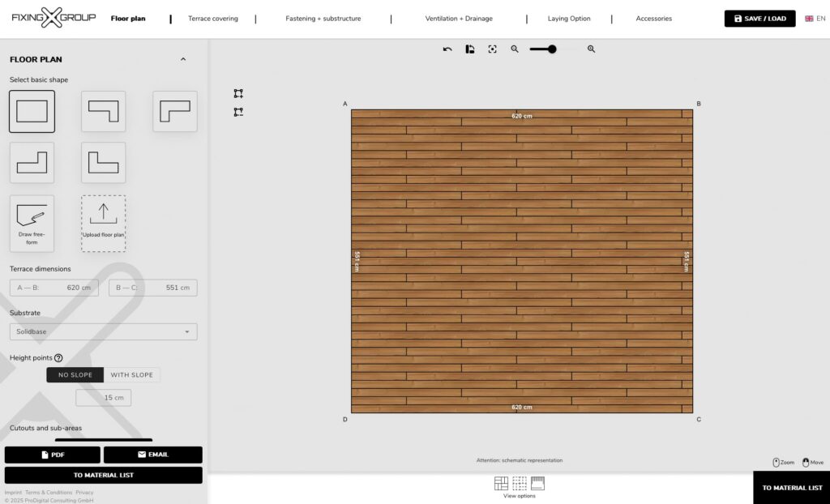Image resolution: width=830 pixels, height=504 pixels.
Task: Click the undo arrow icon
Action: click(447, 49)
